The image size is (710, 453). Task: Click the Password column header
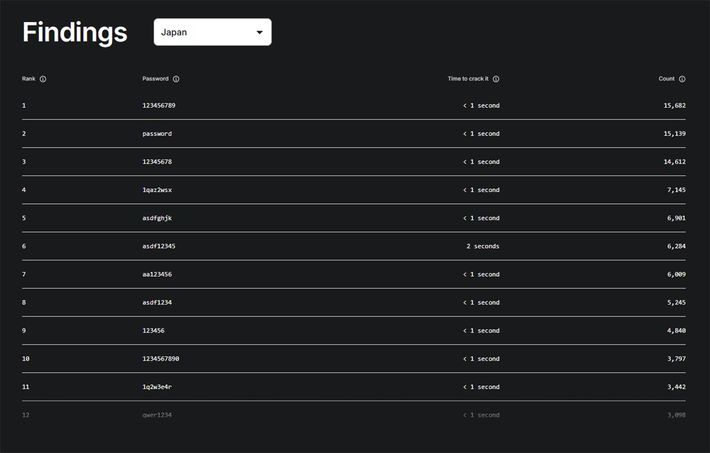pos(155,79)
